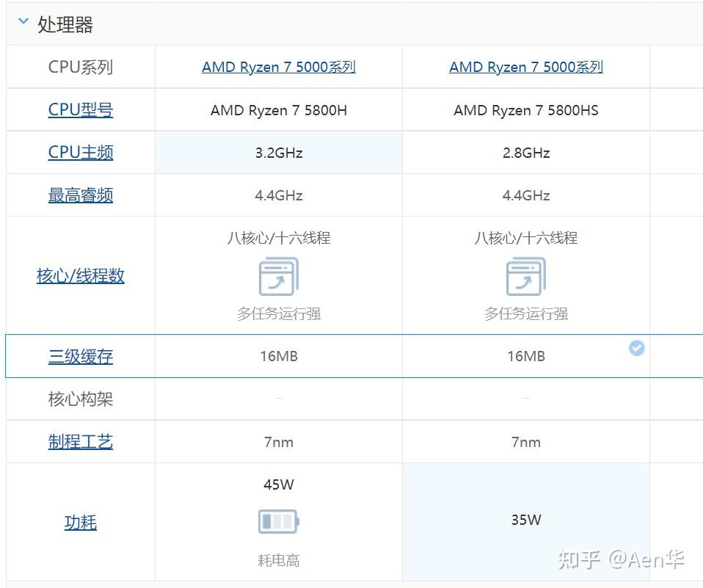
Task: Collapse the 处理器 section chevron
Action: [x=23, y=21]
